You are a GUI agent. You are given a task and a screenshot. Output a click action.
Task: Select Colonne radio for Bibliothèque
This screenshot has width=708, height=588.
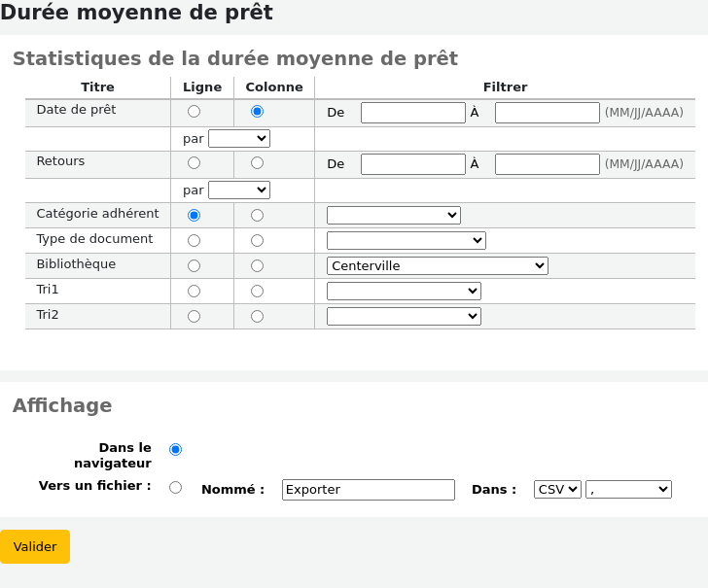[258, 265]
